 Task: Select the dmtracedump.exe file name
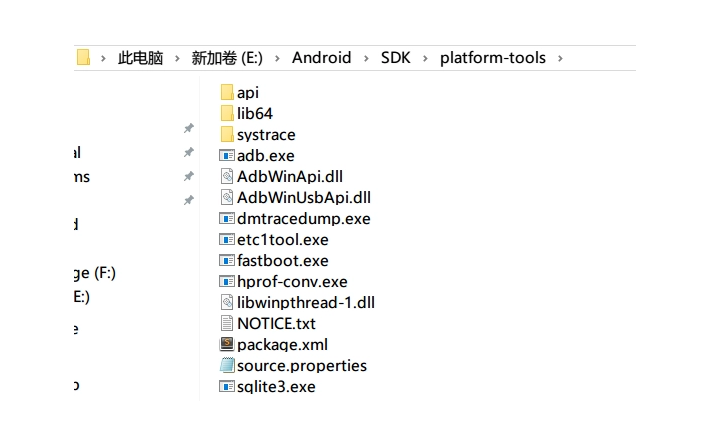coord(304,219)
